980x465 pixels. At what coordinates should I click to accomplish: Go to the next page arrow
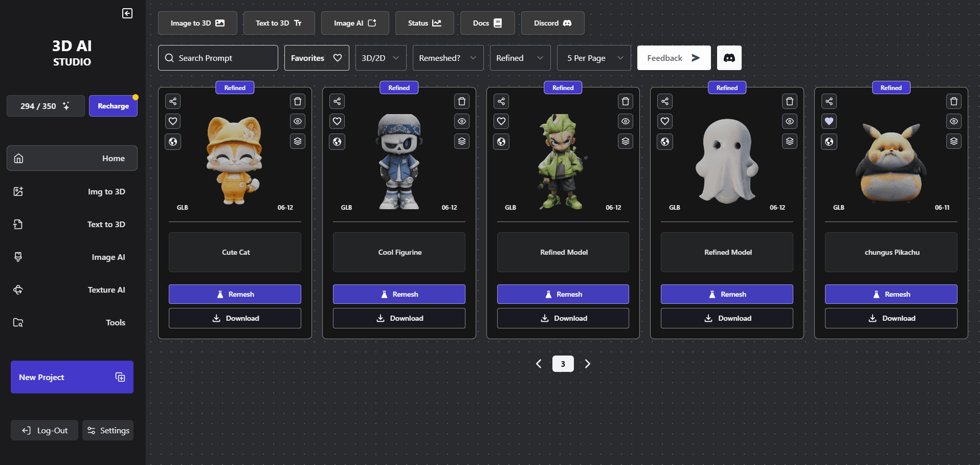click(588, 364)
